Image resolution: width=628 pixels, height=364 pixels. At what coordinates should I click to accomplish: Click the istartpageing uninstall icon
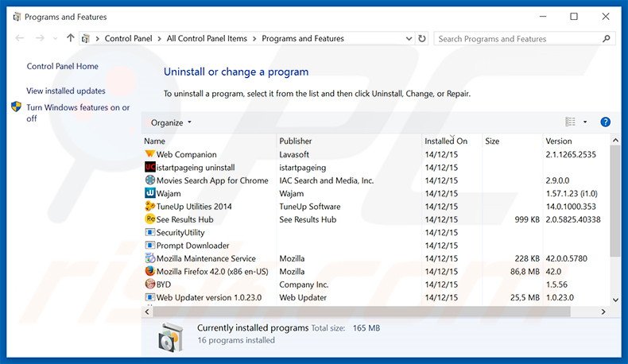point(149,167)
